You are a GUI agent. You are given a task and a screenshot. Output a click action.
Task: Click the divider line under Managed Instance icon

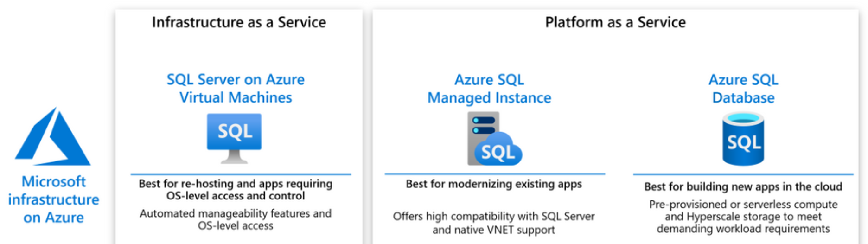(495, 174)
